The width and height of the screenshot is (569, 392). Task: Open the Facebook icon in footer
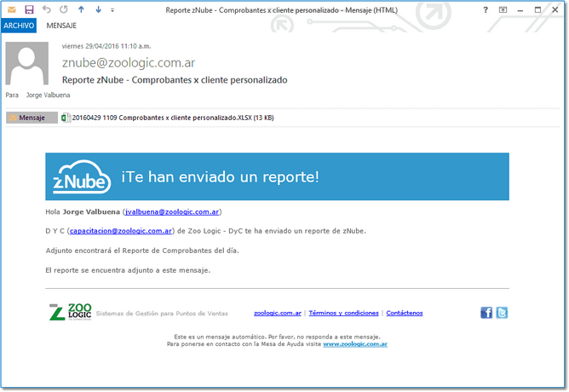[486, 313]
